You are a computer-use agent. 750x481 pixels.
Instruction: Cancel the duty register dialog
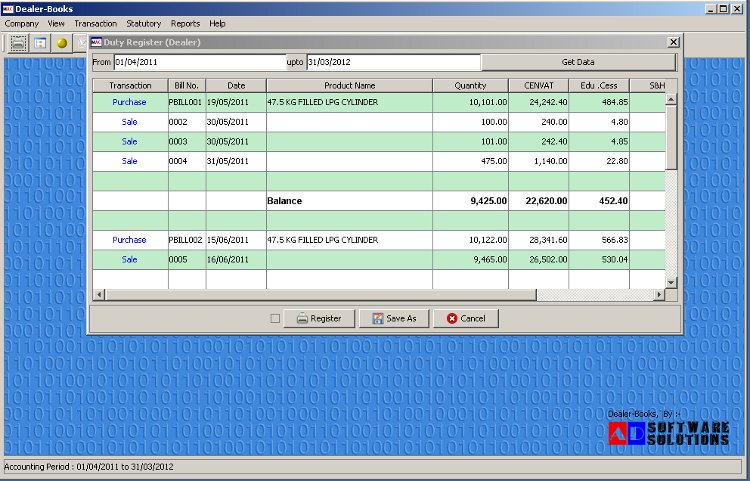pyautogui.click(x=465, y=319)
